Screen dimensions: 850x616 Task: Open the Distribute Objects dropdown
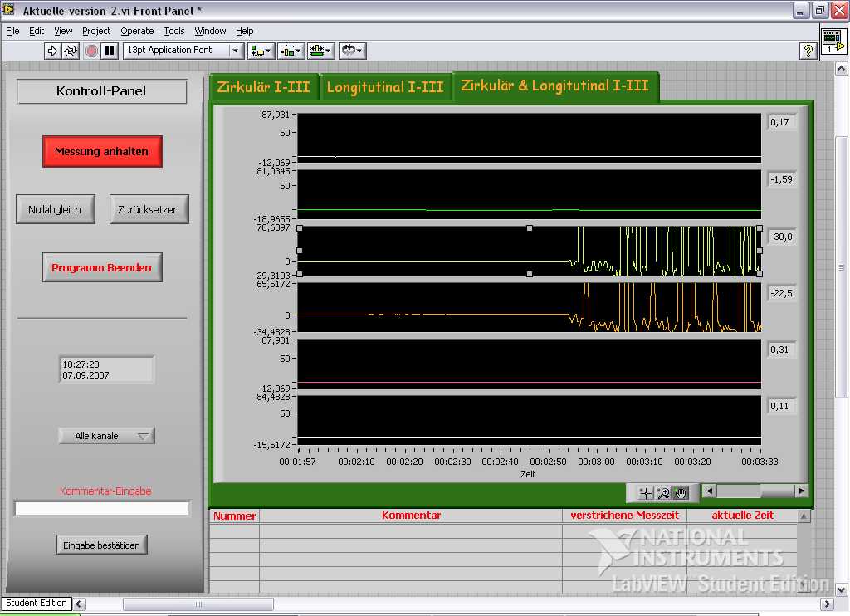coord(291,51)
